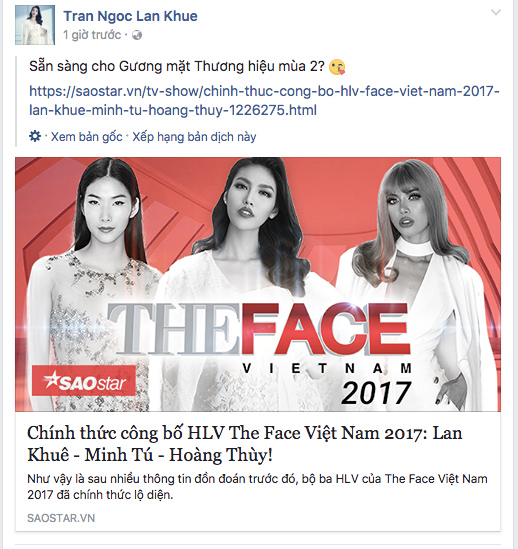Open the '1 giờ trước' timestamp link
The height and width of the screenshot is (549, 518).
tap(92, 35)
